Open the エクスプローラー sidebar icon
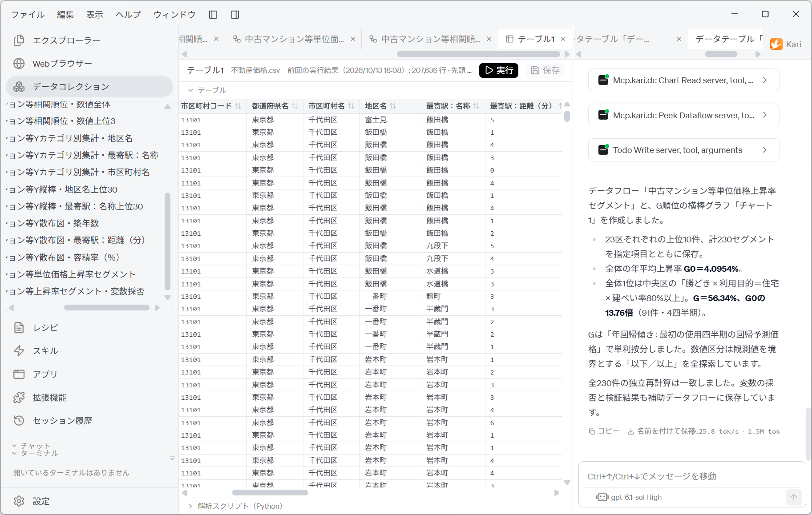 [x=19, y=40]
